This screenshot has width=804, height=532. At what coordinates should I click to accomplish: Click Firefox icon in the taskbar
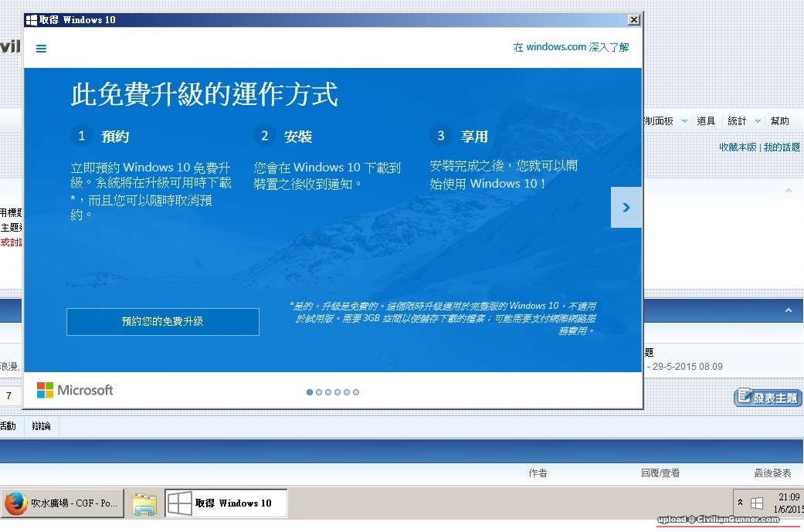[x=15, y=503]
